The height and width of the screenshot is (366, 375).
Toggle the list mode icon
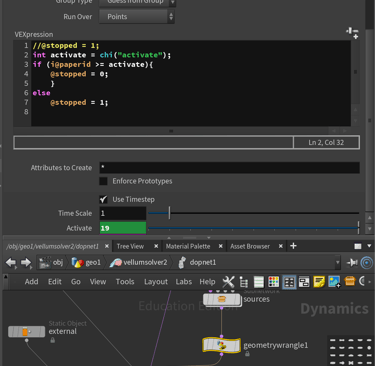pos(259,282)
